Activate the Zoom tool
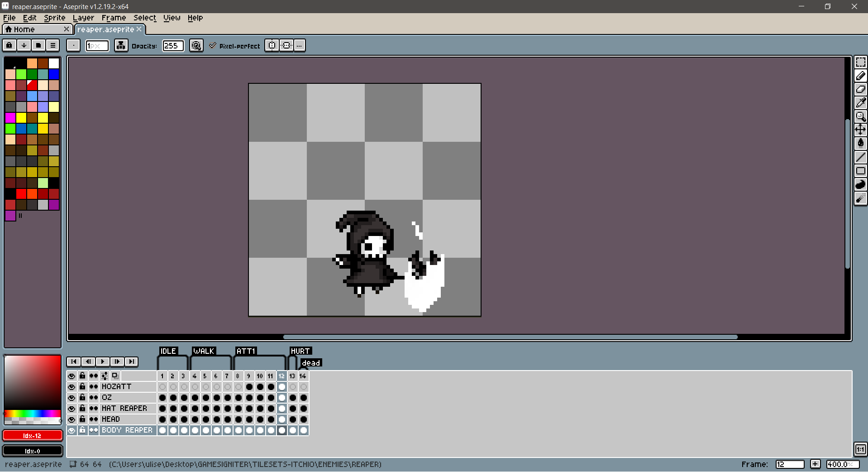Screen dimensions: 868x472 coord(861,116)
